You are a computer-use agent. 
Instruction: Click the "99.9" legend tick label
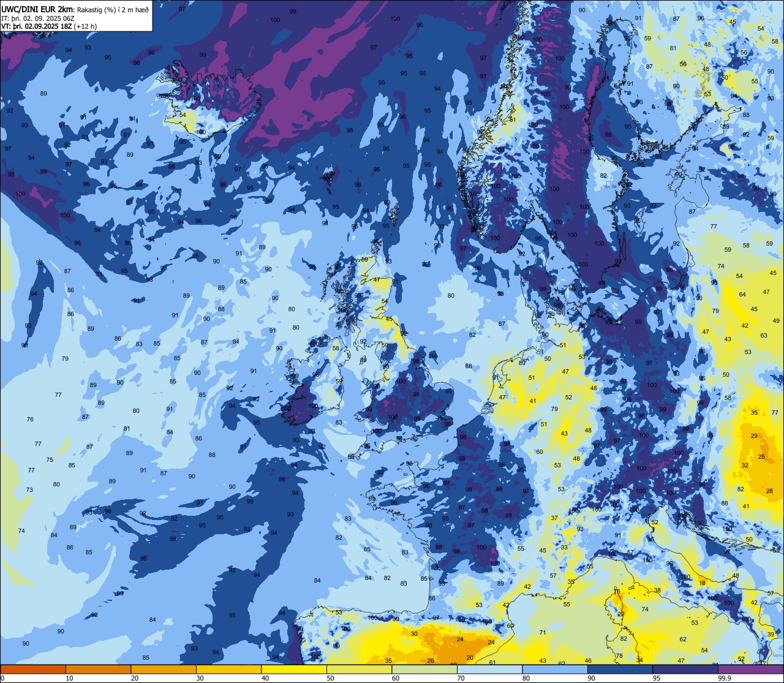point(725,678)
